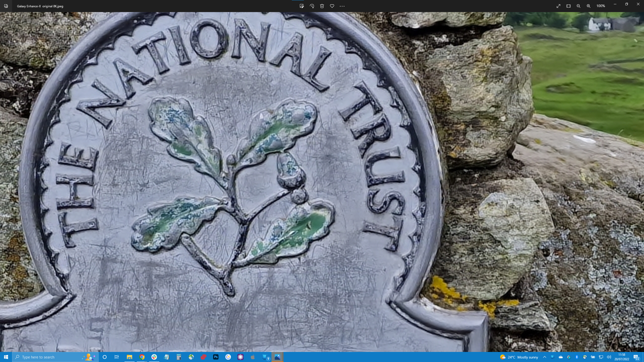Screen dimensions: 644x362
Task: Open the clock showing 11:58
Action: [621, 357]
